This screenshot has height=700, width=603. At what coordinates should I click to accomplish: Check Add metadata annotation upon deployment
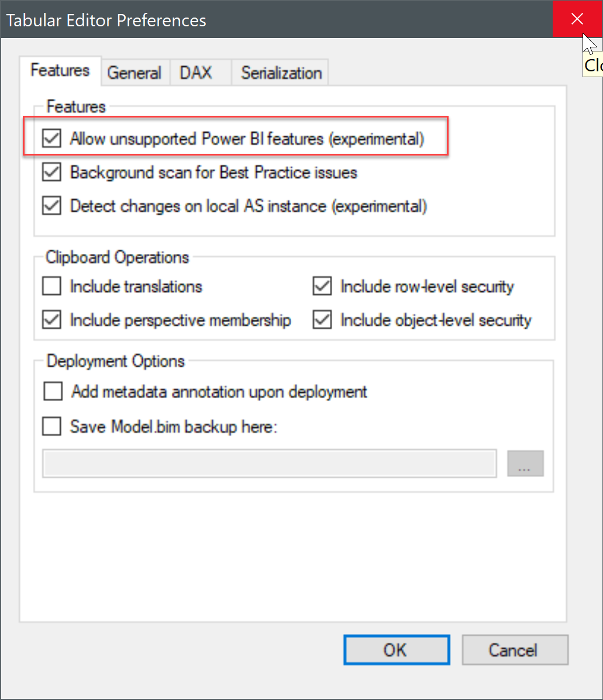(x=53, y=392)
